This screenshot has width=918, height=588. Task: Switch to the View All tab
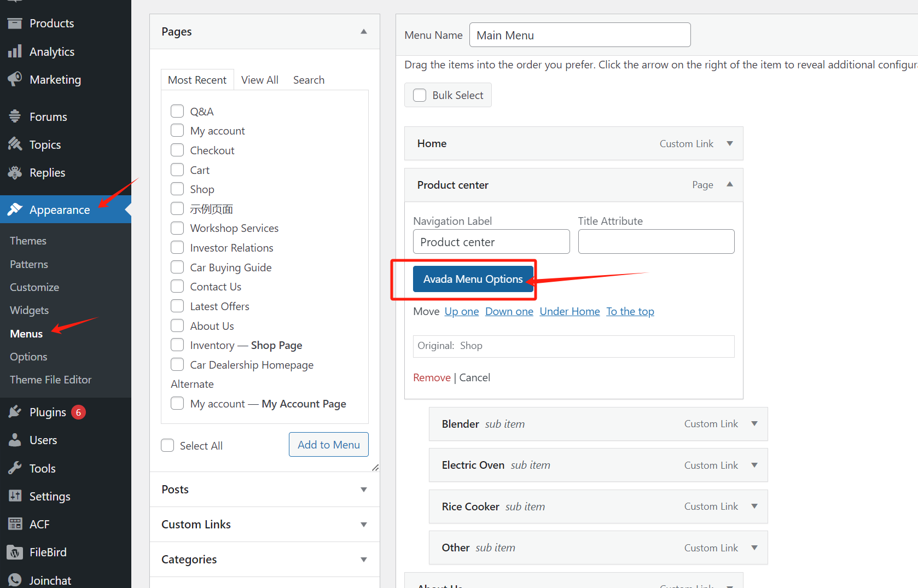point(260,80)
